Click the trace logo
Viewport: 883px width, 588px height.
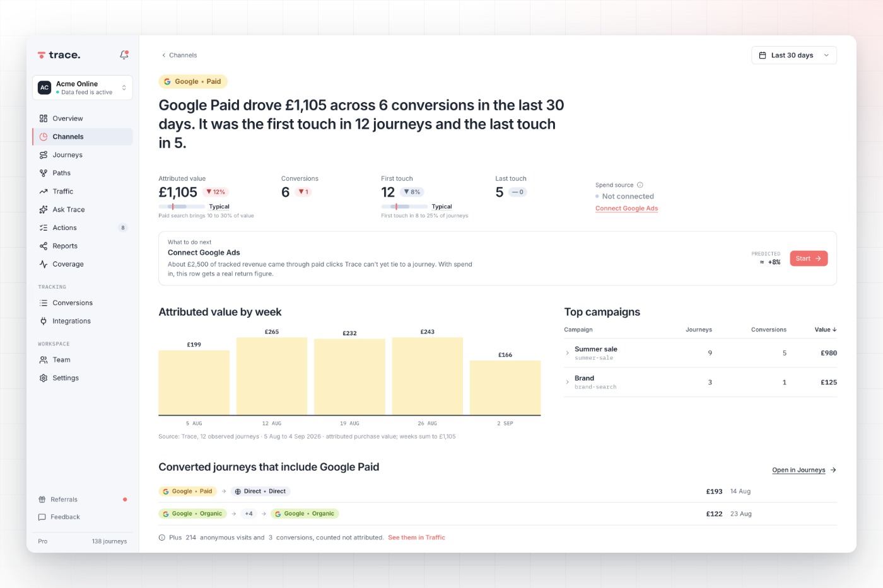(59, 55)
